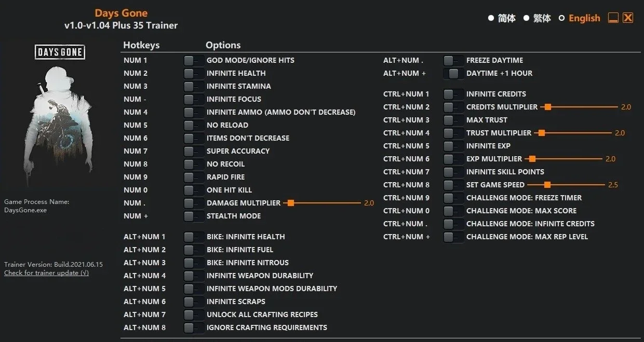Enable Challenge Mode: Max Score toggle
This screenshot has height=342, width=644.
coord(453,211)
